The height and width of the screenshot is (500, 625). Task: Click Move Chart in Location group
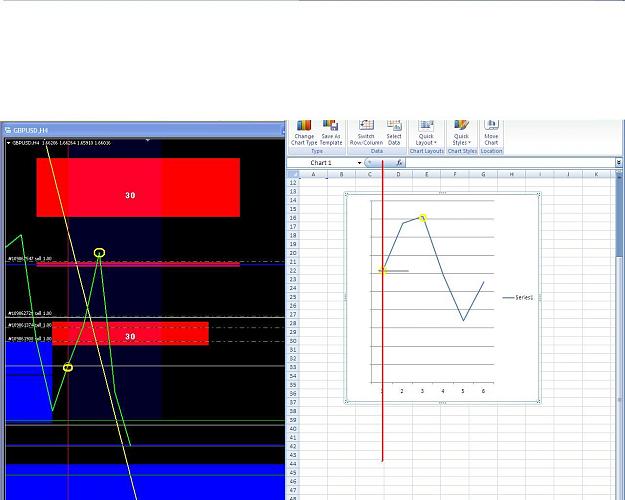(491, 133)
